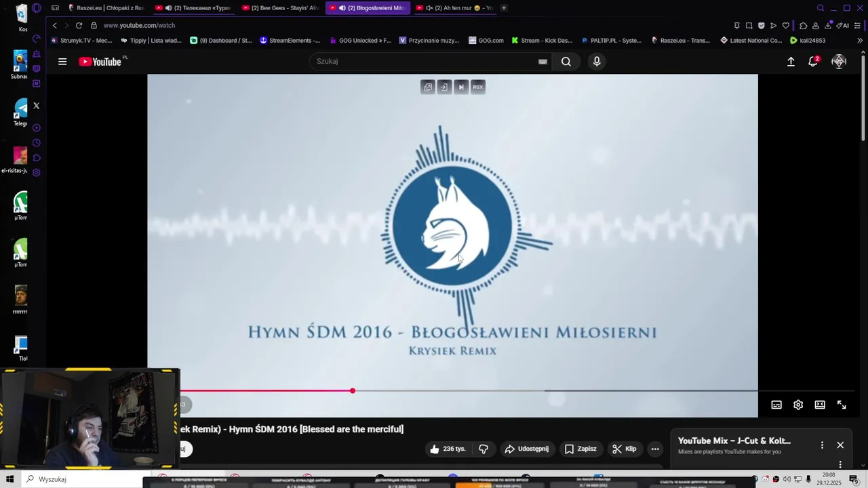Image resolution: width=868 pixels, height=488 pixels.
Task: Open video player settings gear
Action: click(x=798, y=405)
